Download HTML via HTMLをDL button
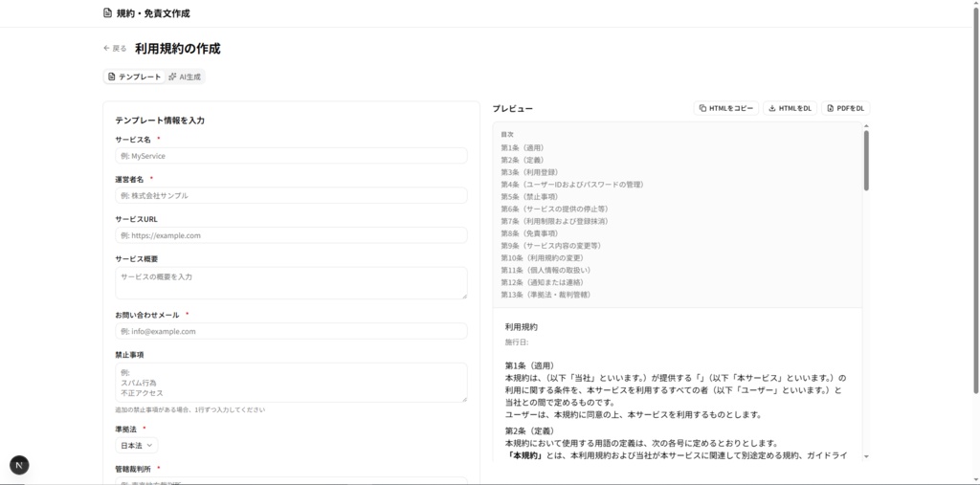The width and height of the screenshot is (980, 485). [x=790, y=108]
